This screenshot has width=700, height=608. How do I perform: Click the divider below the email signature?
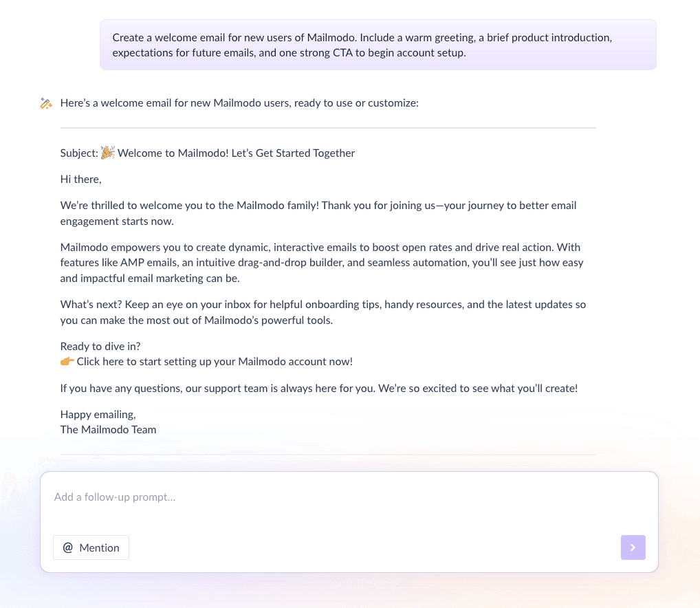pyautogui.click(x=328, y=454)
